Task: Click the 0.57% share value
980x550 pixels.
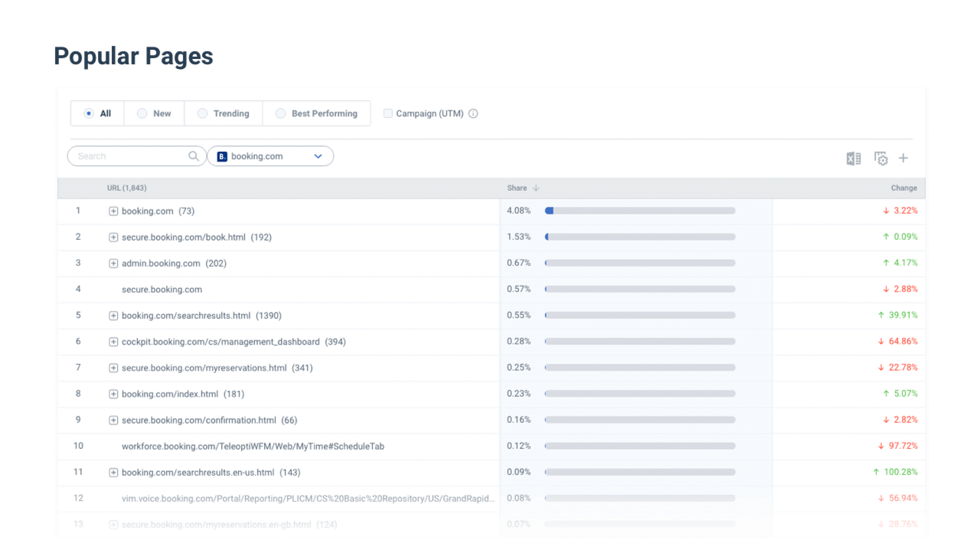Action: (519, 289)
